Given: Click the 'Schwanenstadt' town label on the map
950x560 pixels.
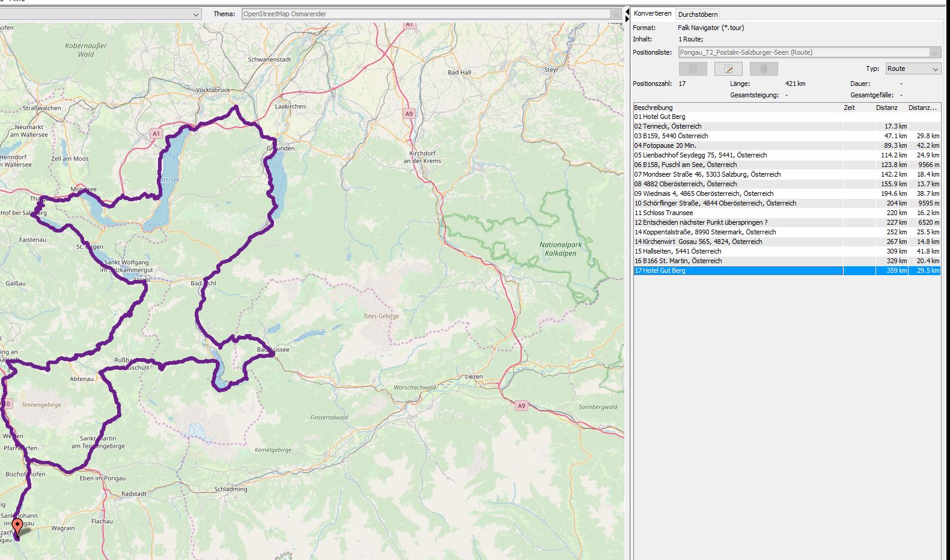Looking at the screenshot, I should [269, 59].
